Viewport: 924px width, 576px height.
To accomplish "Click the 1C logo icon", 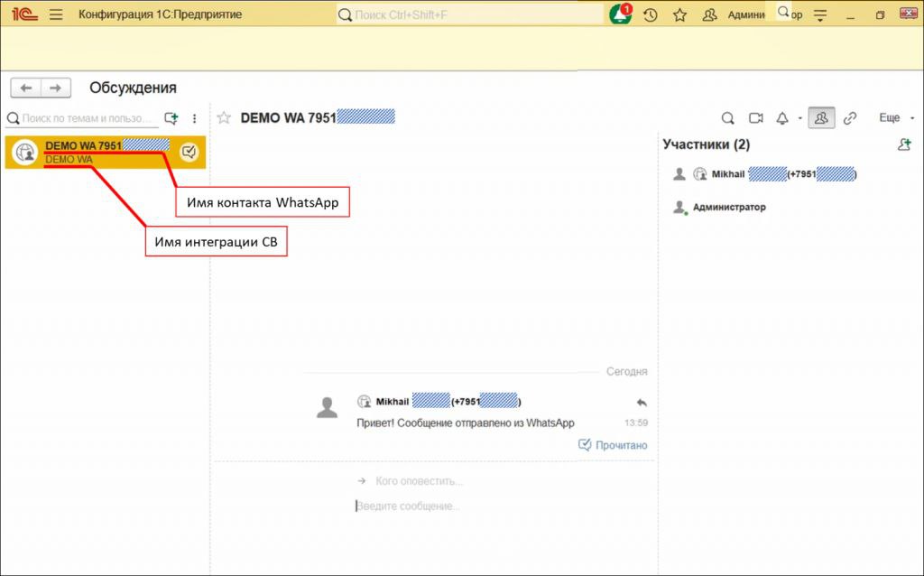I will click(x=24, y=14).
